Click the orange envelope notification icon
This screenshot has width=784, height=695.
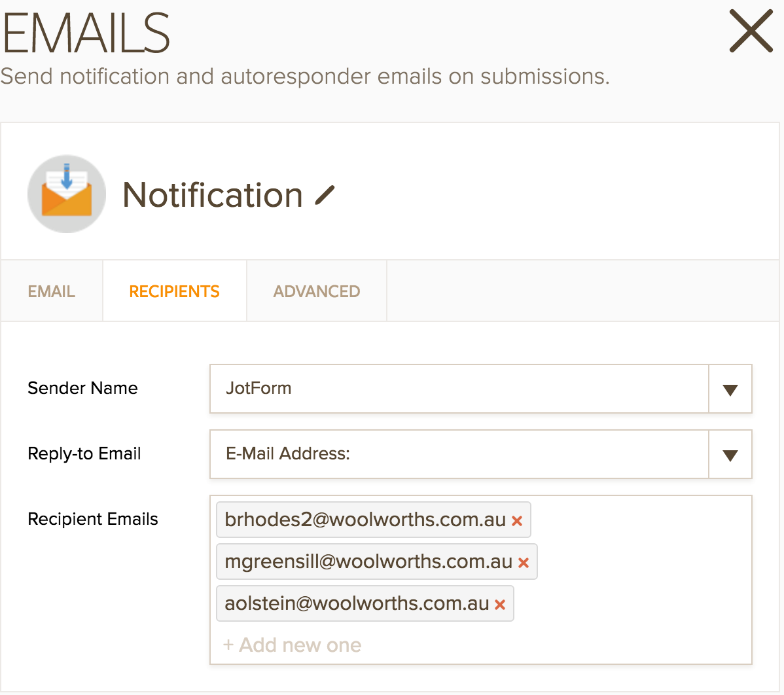click(67, 194)
